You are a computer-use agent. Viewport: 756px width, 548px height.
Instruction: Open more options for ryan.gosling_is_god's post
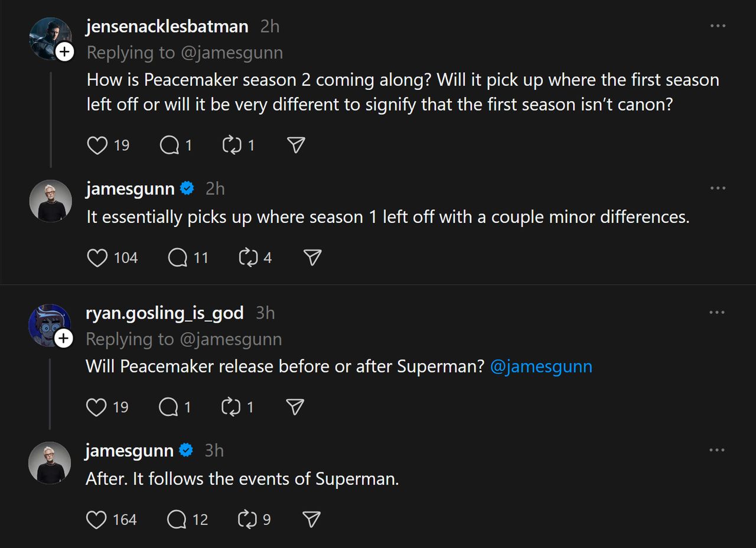pos(716,313)
